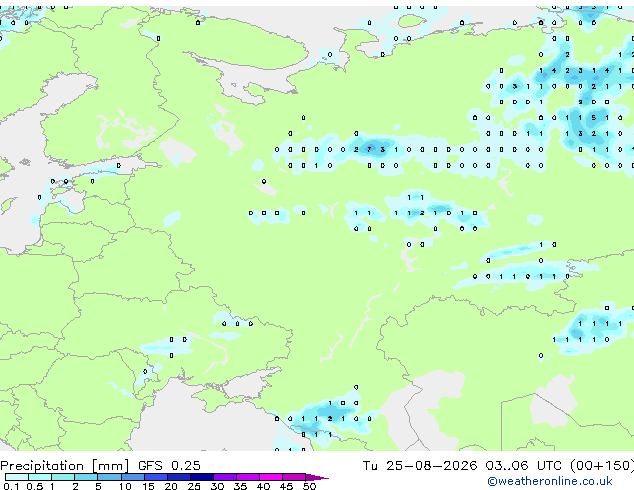634x490 pixels.
Task: Click the precipitation value "7" on the map
Action: 369,150
